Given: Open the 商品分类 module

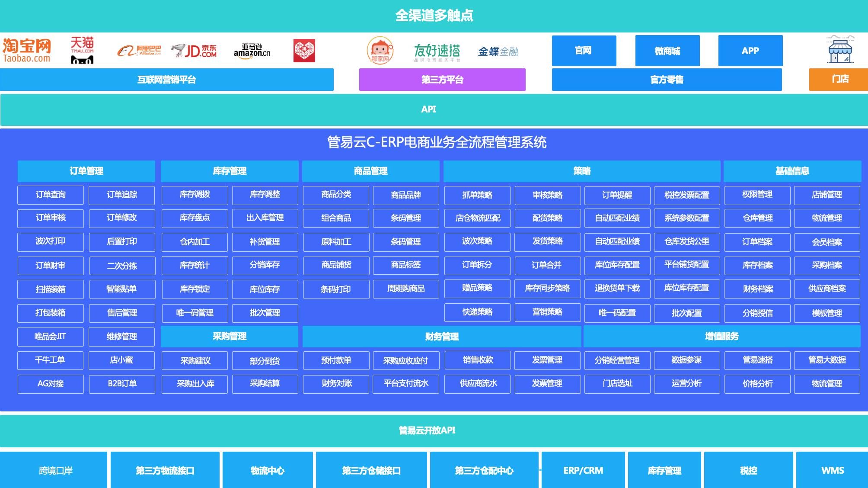Looking at the screenshot, I should pyautogui.click(x=336, y=195).
